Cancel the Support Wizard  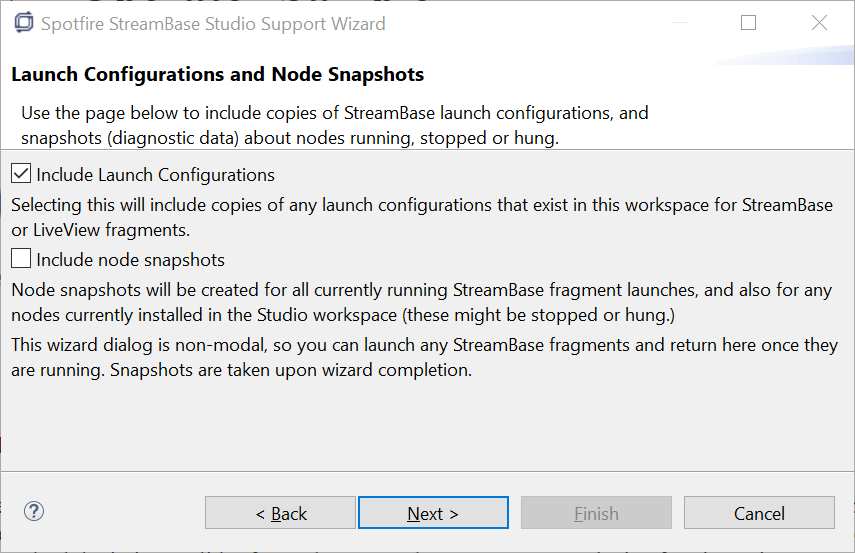click(759, 513)
